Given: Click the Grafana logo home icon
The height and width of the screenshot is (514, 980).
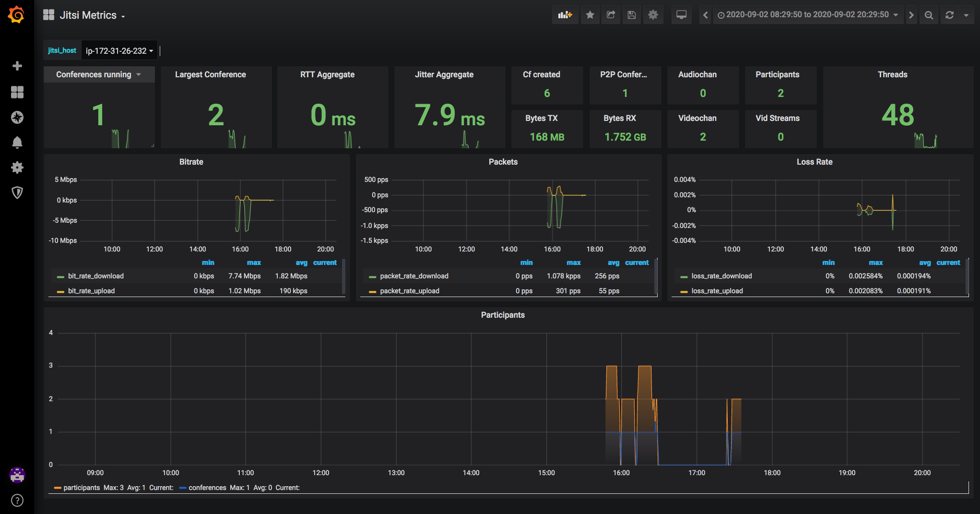Looking at the screenshot, I should [x=16, y=15].
